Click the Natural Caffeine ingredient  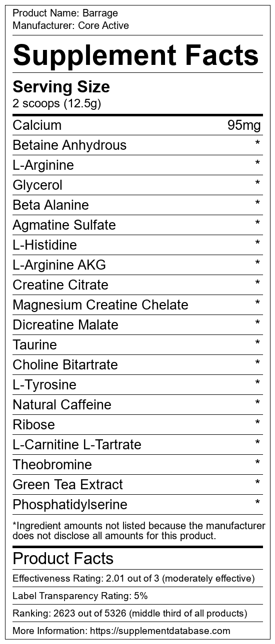(62, 405)
